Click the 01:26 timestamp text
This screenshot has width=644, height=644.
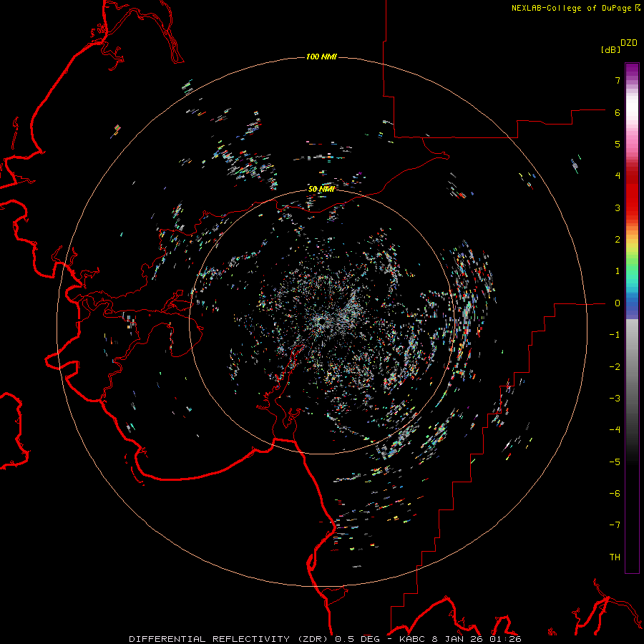click(x=506, y=639)
